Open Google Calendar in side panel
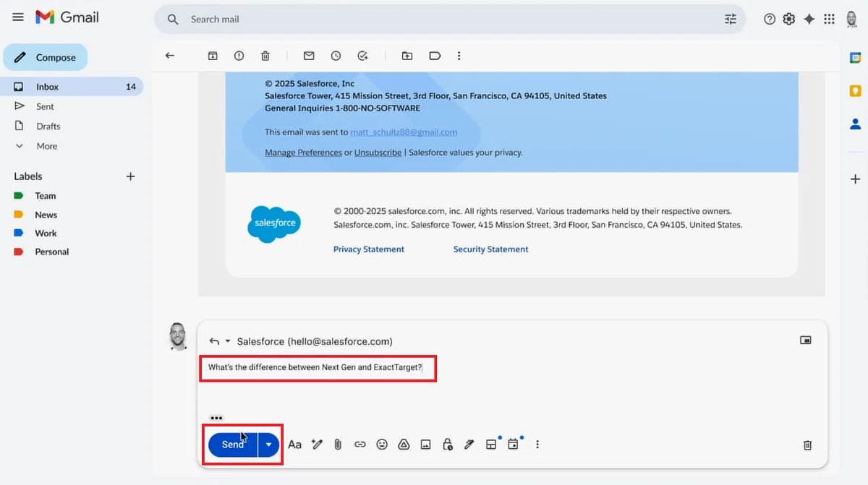Viewport: 868px width, 485px height. [x=856, y=58]
